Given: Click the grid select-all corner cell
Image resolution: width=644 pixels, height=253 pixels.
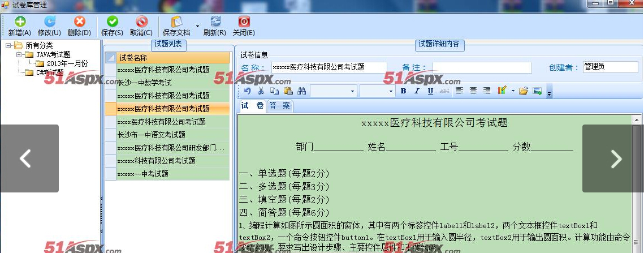Looking at the screenshot, I should click(x=110, y=58).
